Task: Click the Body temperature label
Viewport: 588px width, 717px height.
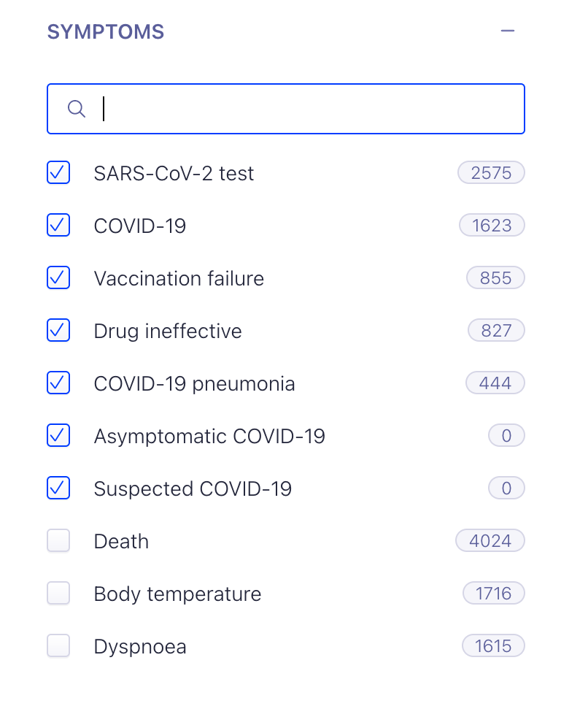Action: click(x=177, y=594)
